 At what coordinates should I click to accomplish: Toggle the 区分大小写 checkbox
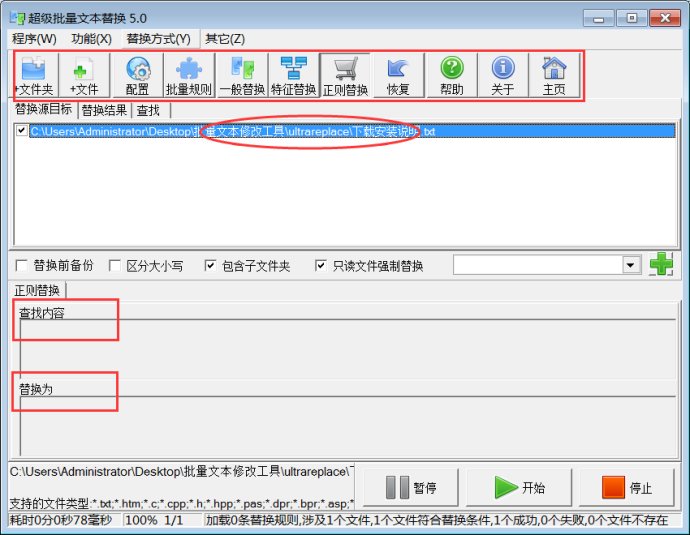click(114, 266)
